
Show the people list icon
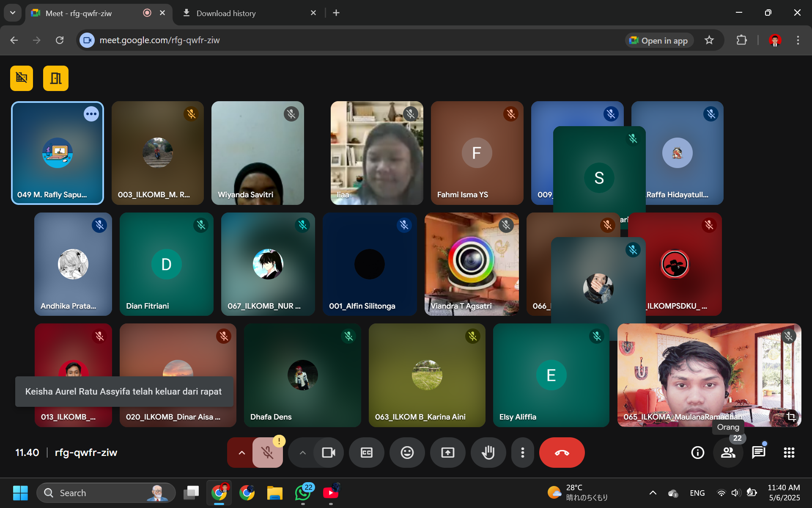tap(728, 453)
